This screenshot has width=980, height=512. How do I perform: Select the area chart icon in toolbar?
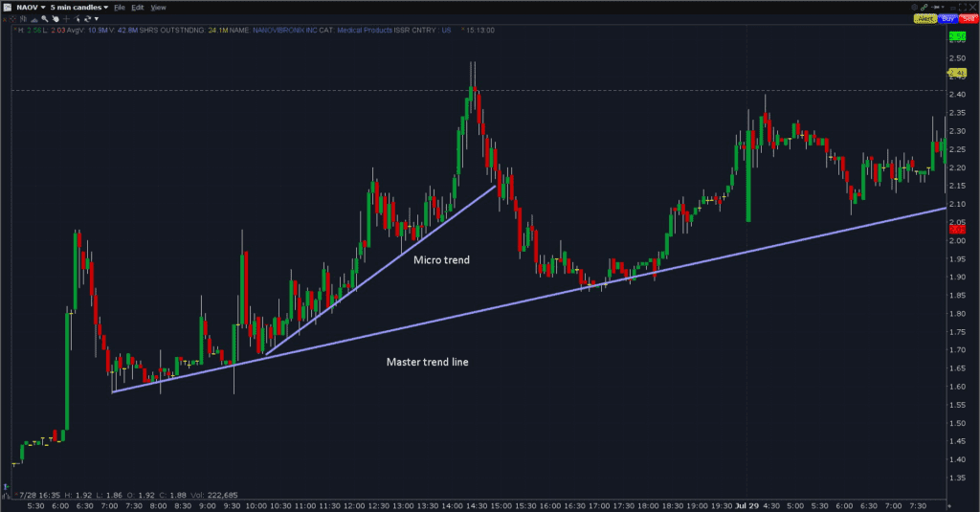click(x=34, y=20)
